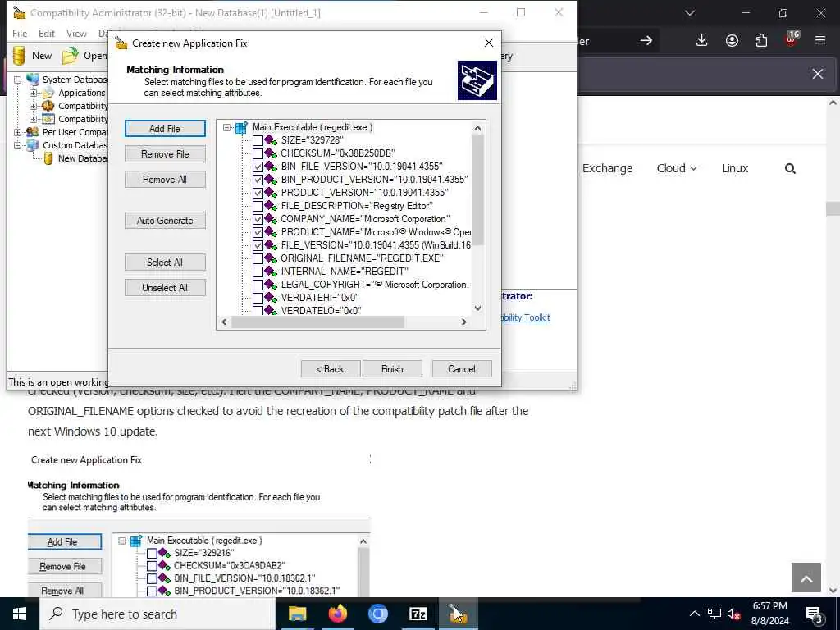Open the Linux website menu item

point(735,168)
